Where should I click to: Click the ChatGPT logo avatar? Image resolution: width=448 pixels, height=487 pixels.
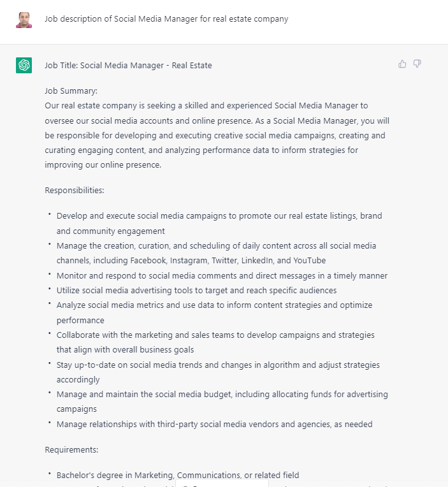(24, 65)
